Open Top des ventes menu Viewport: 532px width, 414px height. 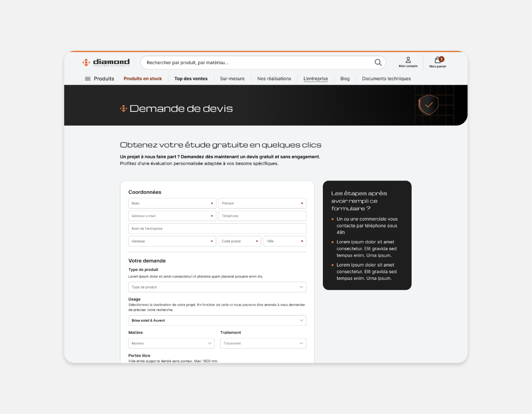click(x=191, y=79)
